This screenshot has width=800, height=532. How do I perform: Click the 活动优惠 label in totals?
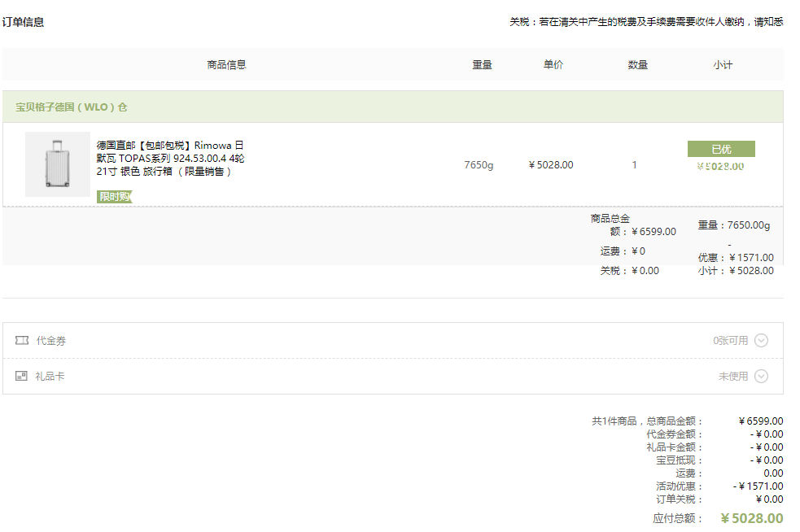tap(679, 486)
